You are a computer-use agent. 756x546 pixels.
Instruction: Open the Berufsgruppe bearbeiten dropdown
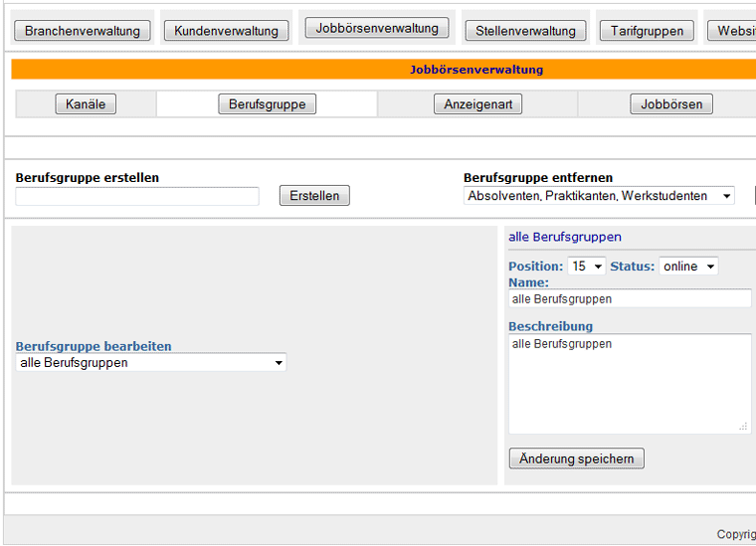151,363
